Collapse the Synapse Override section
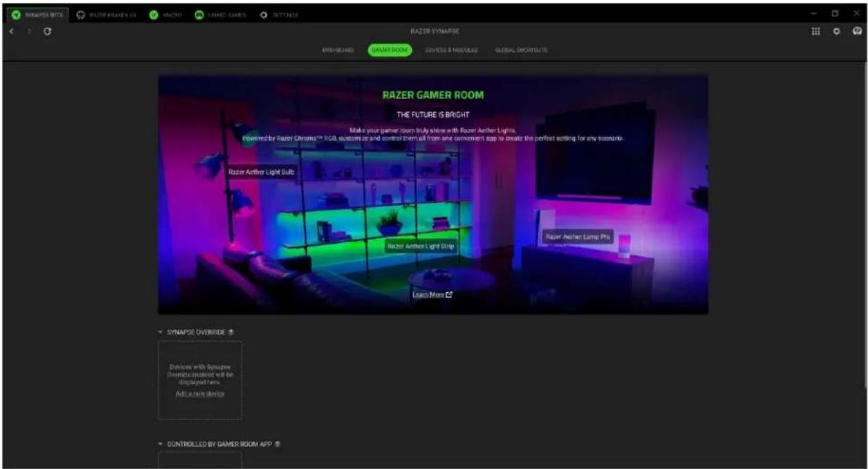Screen dimensions: 868x469 pyautogui.click(x=161, y=332)
